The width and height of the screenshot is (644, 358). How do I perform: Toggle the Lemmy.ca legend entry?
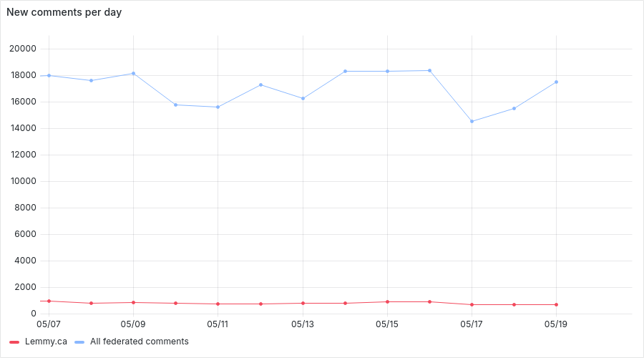pos(38,342)
